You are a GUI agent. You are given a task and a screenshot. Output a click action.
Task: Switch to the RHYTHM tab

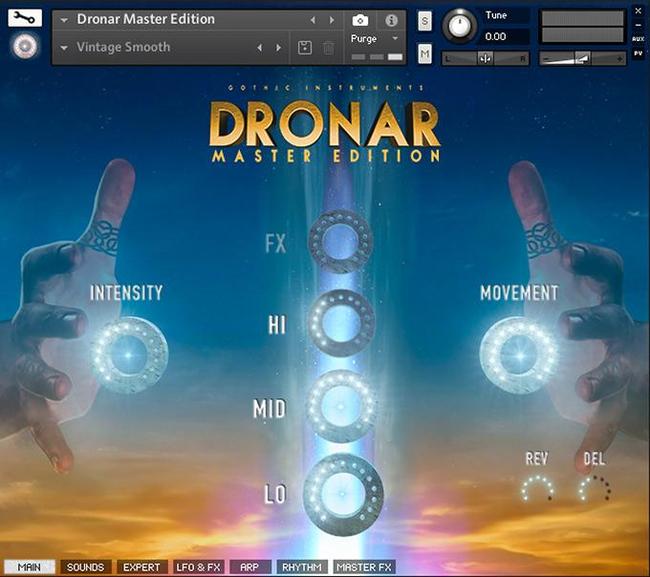click(302, 567)
